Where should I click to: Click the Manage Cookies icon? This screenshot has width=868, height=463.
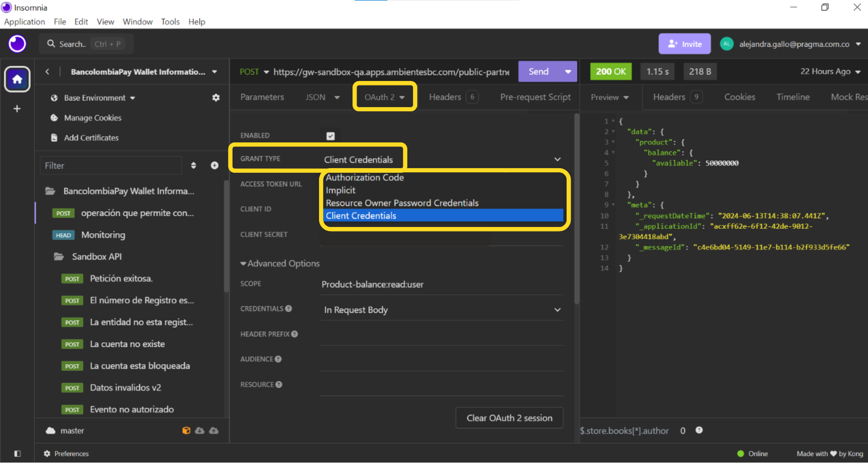click(x=54, y=118)
